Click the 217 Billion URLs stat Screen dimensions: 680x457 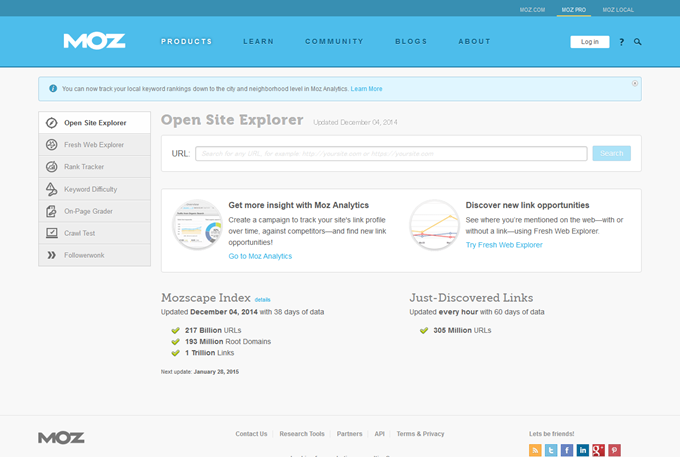click(213, 330)
